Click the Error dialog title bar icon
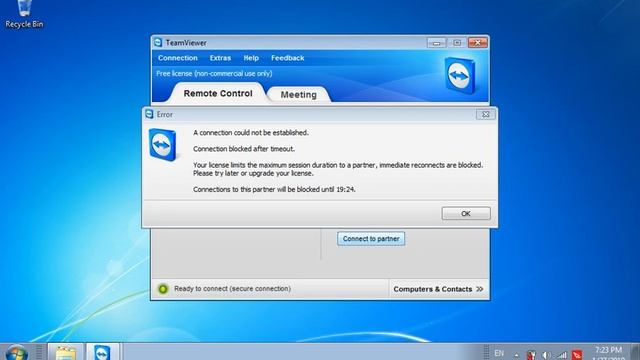The height and width of the screenshot is (360, 640). (x=149, y=114)
